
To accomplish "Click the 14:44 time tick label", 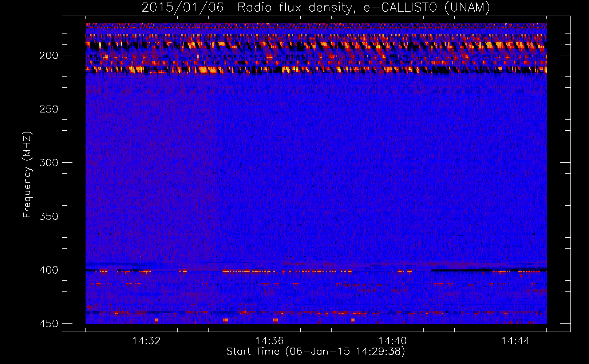I will pyautogui.click(x=516, y=341).
